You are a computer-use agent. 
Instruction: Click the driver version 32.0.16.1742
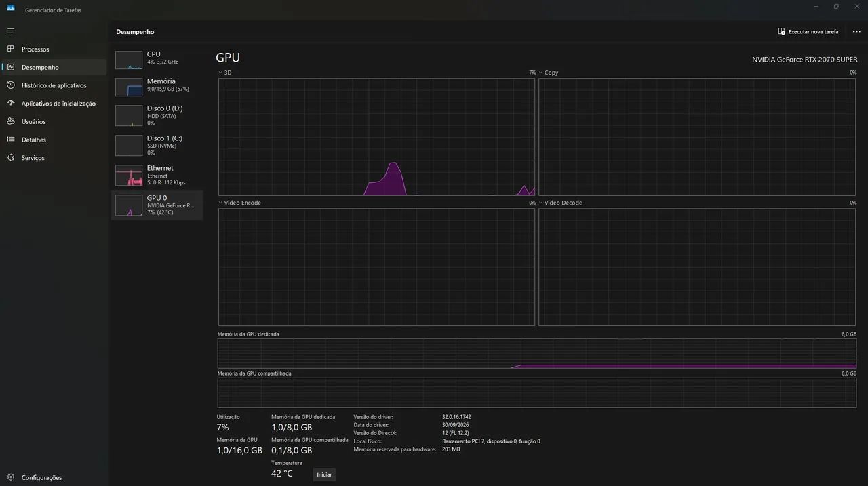pos(456,417)
